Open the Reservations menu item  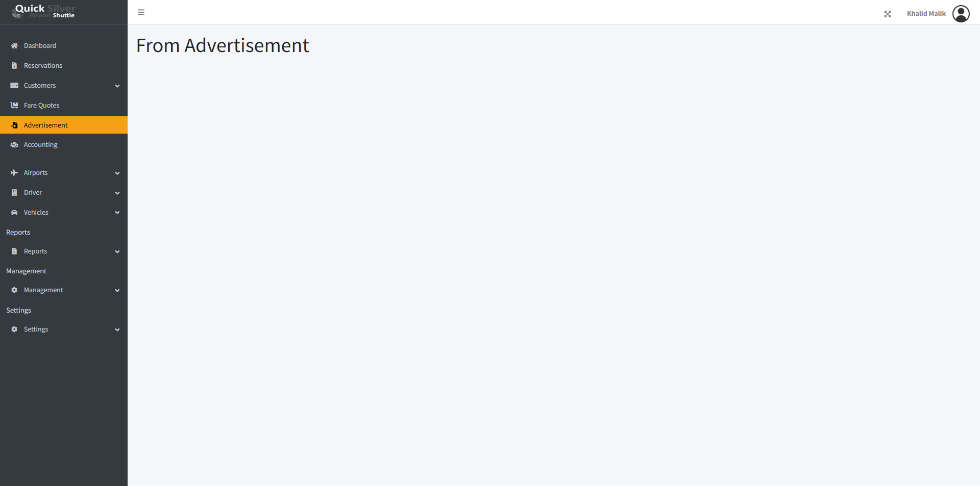click(x=43, y=66)
